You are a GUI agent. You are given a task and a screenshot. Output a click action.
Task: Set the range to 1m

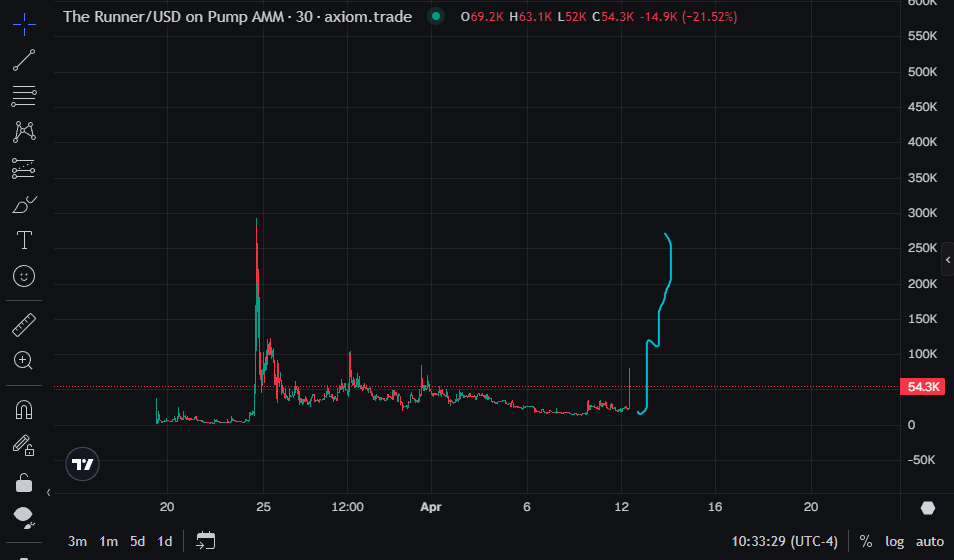coord(108,541)
